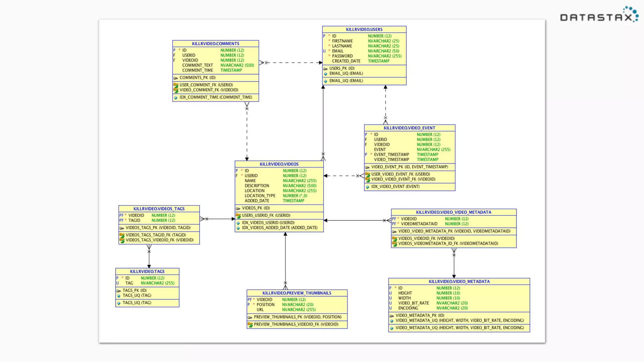Click the key icon beside VIDEOS_PK (ID)

tap(238, 208)
